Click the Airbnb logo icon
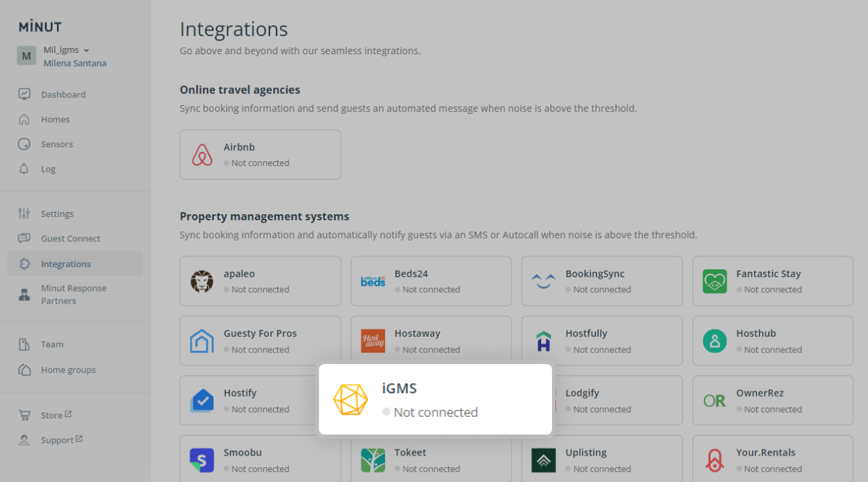The image size is (868, 482). point(201,154)
